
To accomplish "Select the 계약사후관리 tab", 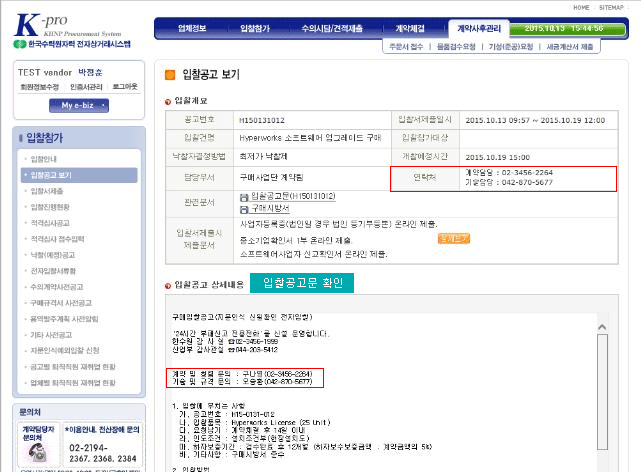I will click(479, 28).
